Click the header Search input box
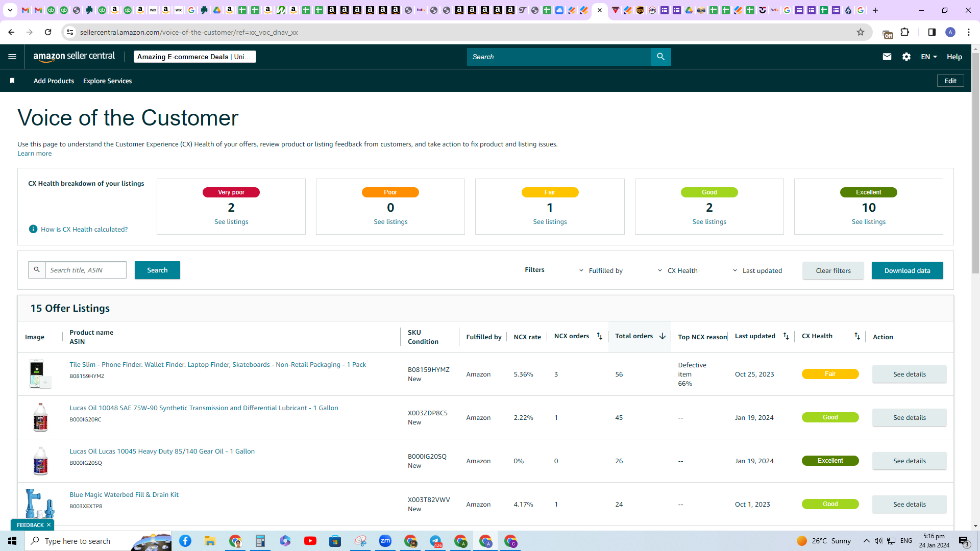This screenshot has height=551, width=980. tap(558, 57)
